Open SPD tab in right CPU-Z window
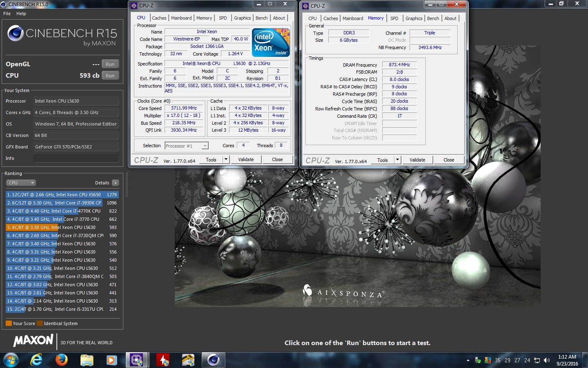Viewport: 588px width, 368px height. click(394, 18)
